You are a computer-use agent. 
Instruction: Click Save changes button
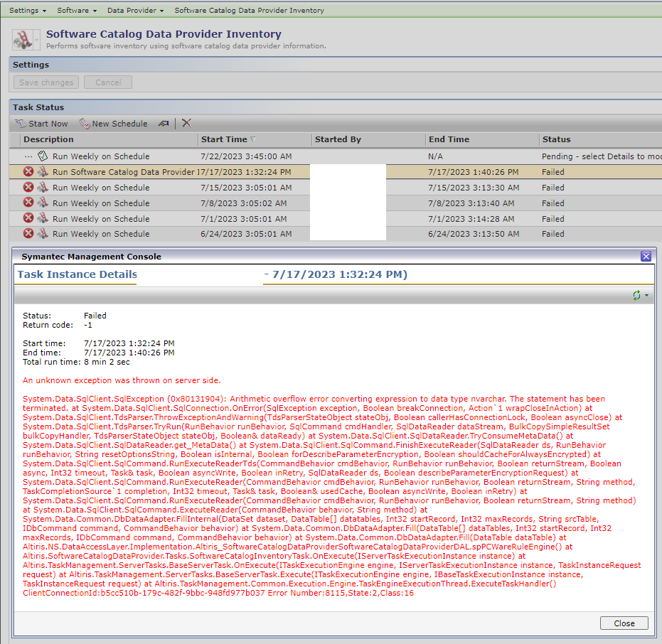[46, 82]
